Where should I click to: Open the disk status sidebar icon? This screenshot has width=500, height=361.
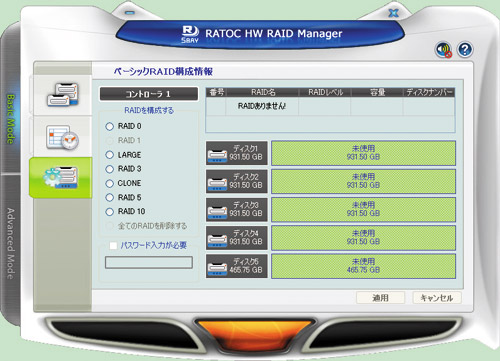click(62, 95)
